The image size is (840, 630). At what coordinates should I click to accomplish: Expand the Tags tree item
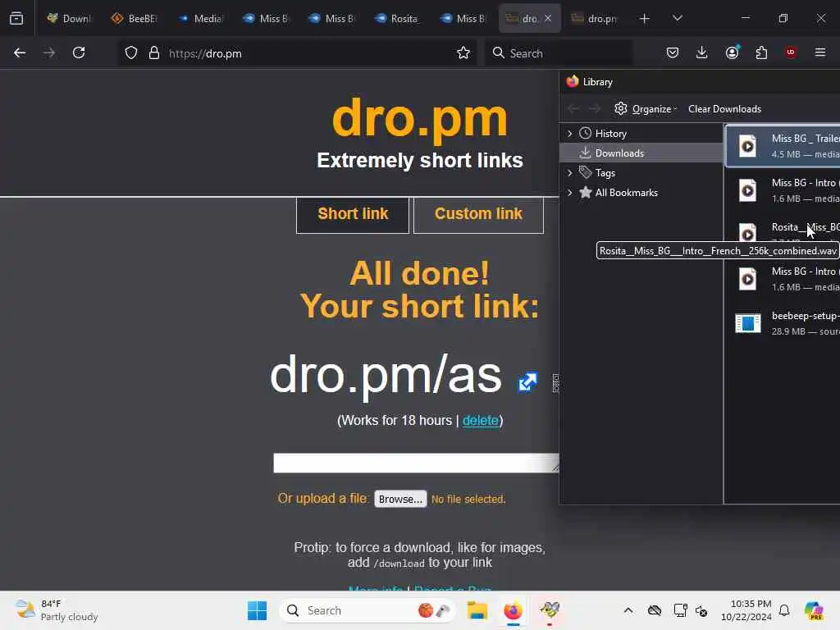point(569,173)
